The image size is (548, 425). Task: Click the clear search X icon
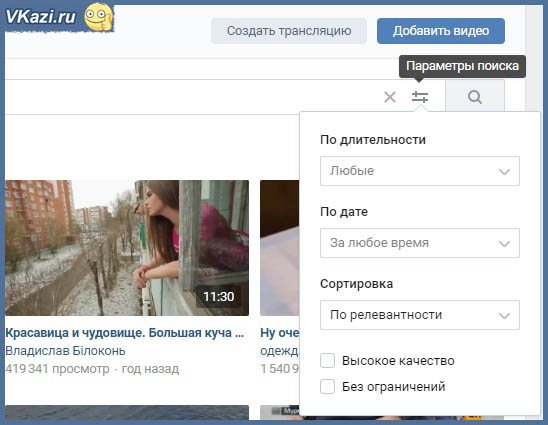390,97
